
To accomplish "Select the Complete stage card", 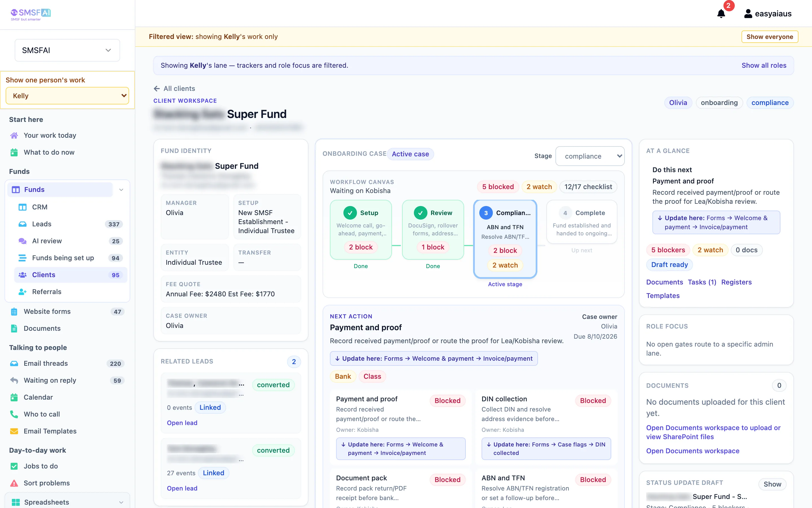I will 581,222.
